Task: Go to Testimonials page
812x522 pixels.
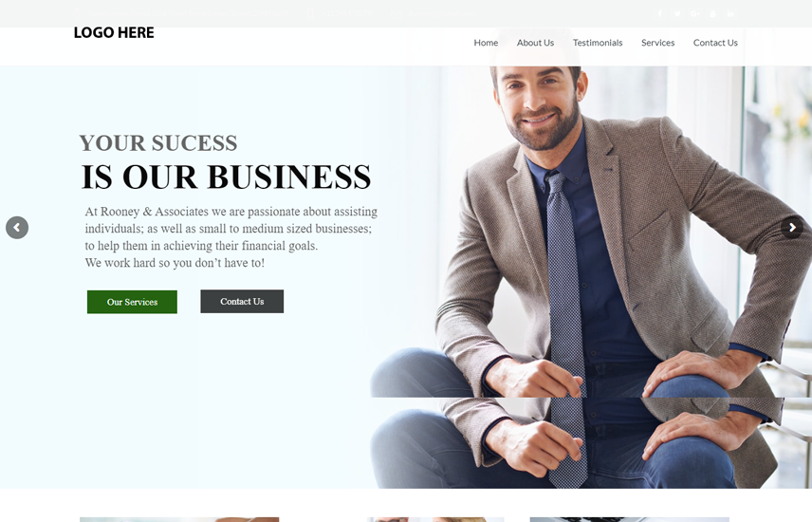Action: (597, 43)
